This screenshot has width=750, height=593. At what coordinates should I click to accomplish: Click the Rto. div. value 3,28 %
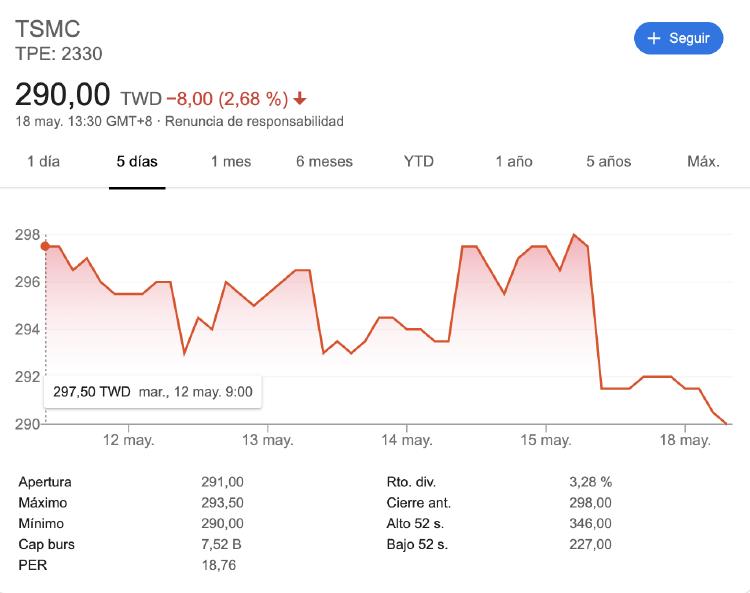(590, 482)
